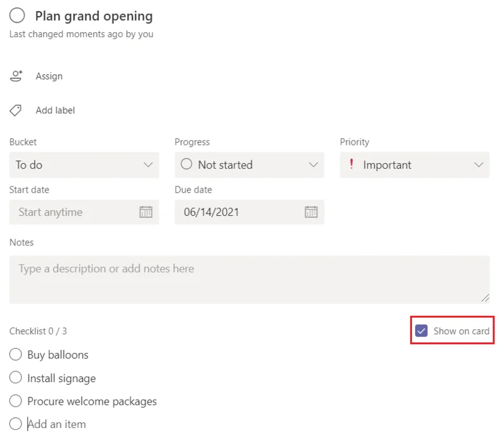Viewport: 504px width, 433px height.
Task: Click Last changed moments ago text
Action: pyautogui.click(x=81, y=34)
